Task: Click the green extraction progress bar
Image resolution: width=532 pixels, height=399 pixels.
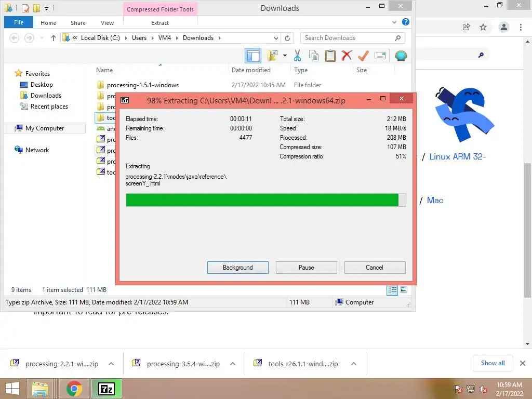Action: 265,200
